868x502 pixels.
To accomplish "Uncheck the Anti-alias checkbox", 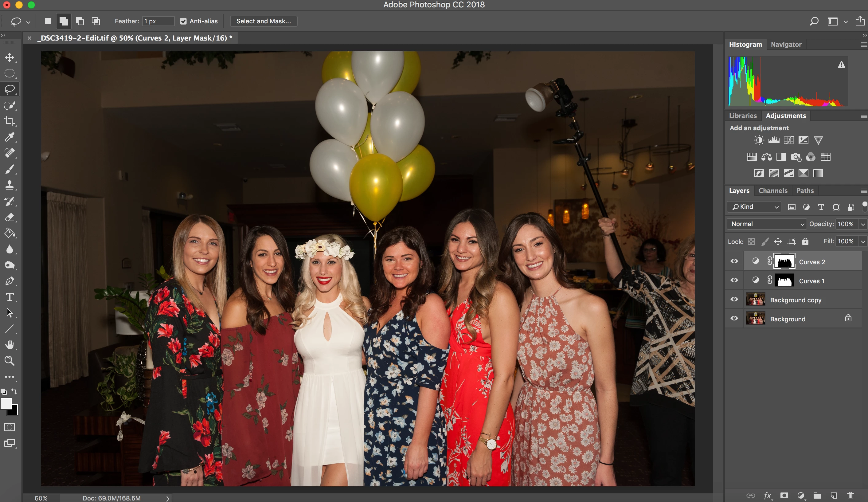I will 183,22.
